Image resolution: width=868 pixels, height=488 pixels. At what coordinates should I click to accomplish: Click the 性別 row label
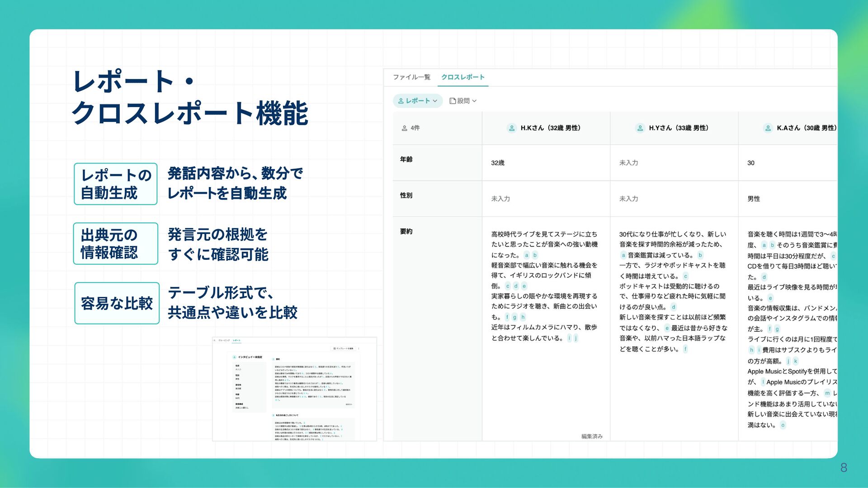pos(406,195)
